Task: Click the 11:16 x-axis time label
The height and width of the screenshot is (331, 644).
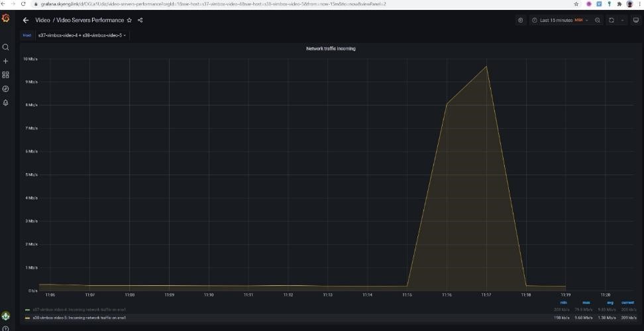Action: 447,295
